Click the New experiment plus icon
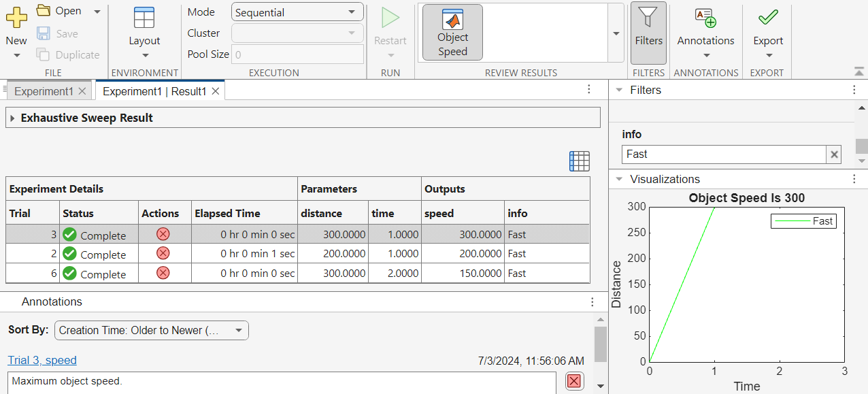The width and height of the screenshot is (868, 394). [x=16, y=18]
